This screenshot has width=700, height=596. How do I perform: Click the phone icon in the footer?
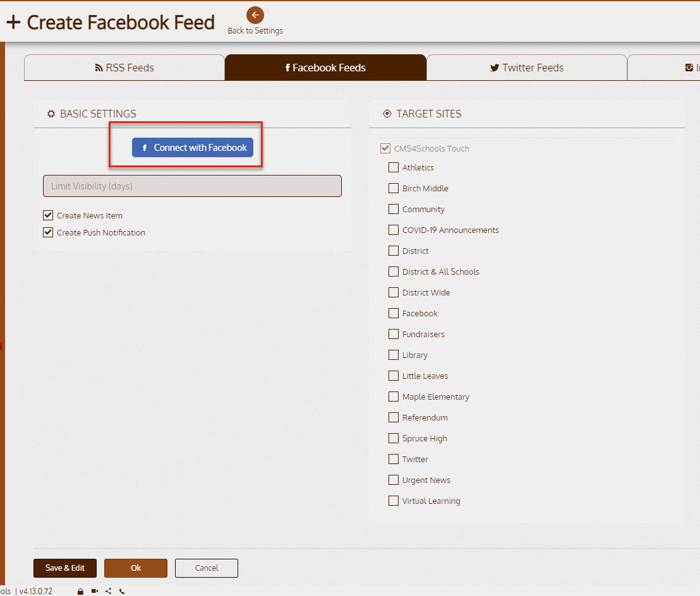click(122, 592)
